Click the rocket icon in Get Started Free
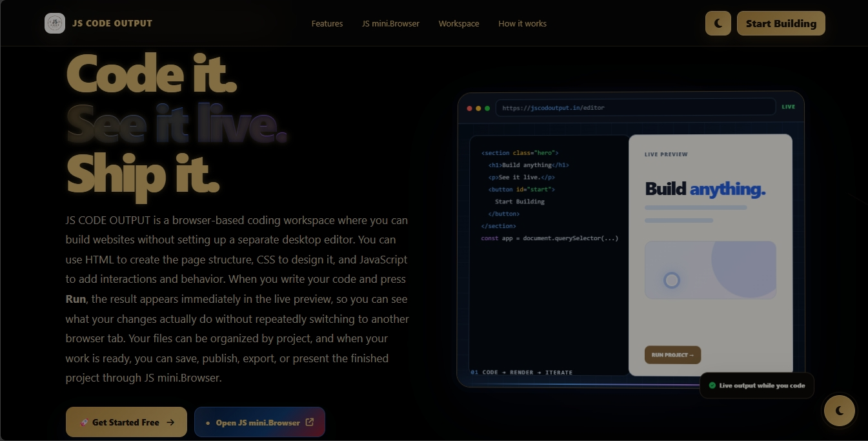The width and height of the screenshot is (868, 441). point(84,422)
